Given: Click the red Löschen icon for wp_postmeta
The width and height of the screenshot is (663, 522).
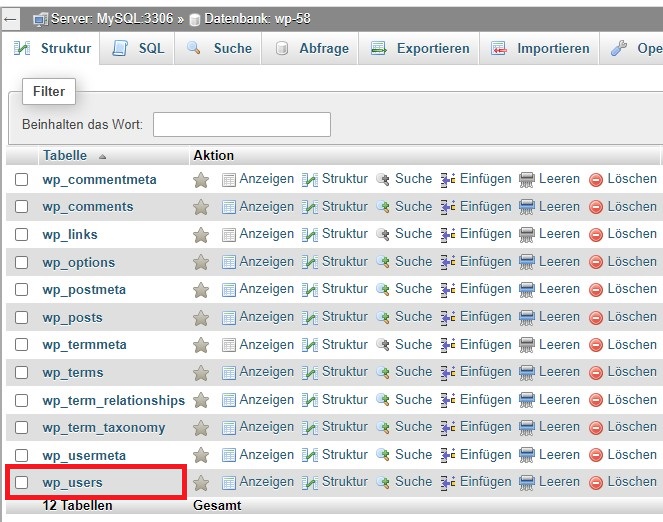Looking at the screenshot, I should coord(596,290).
